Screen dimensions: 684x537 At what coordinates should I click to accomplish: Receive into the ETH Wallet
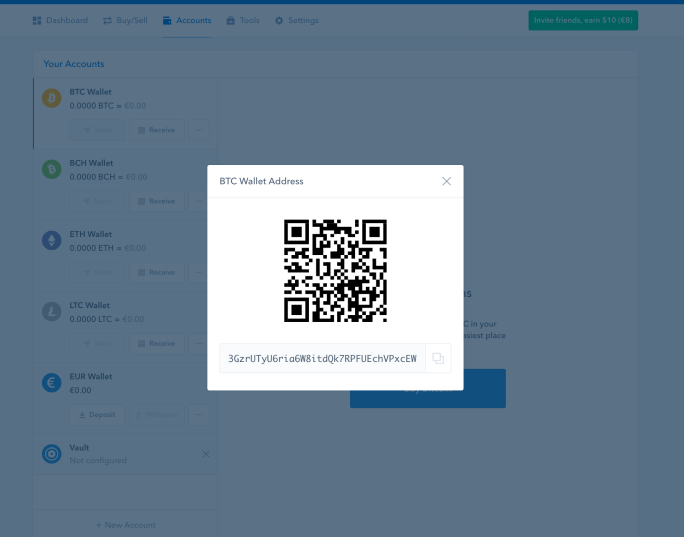point(157,272)
